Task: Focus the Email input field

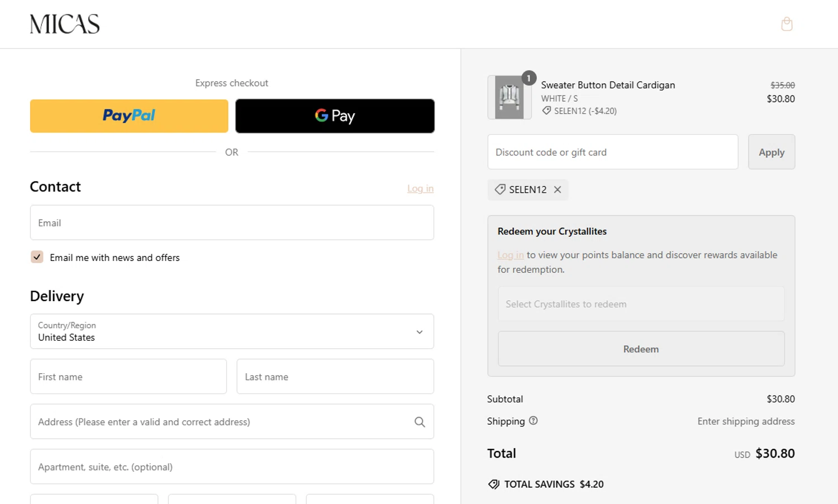Action: pos(232,223)
